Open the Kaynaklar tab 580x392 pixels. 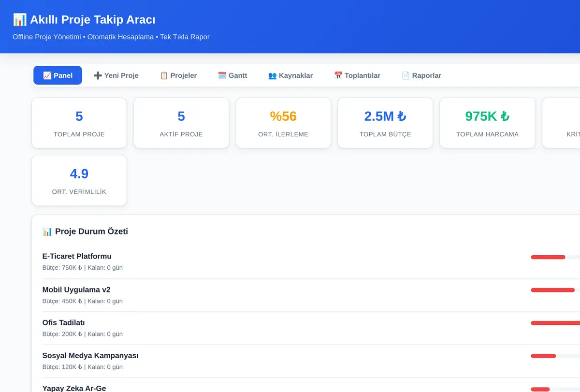click(x=290, y=75)
